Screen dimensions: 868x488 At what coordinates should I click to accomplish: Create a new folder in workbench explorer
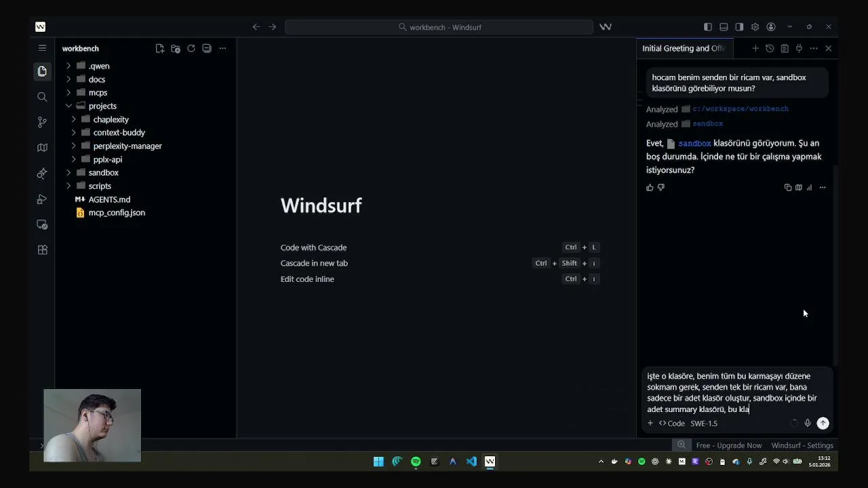176,48
